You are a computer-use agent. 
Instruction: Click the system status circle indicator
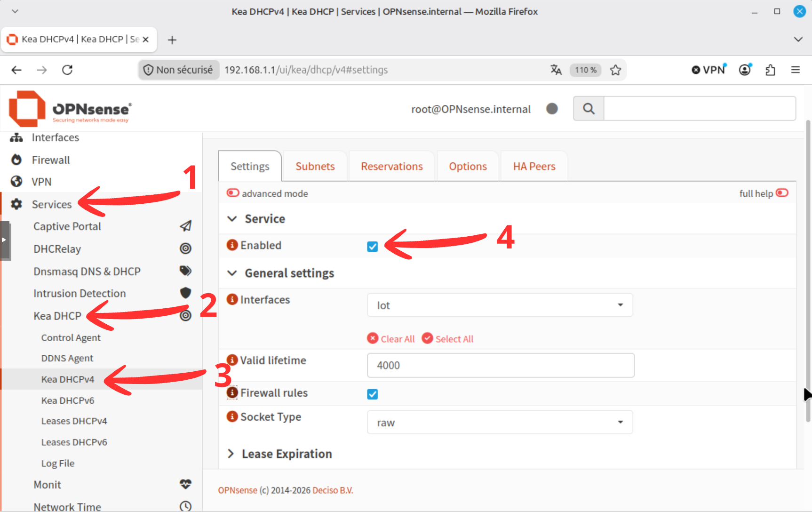552,109
